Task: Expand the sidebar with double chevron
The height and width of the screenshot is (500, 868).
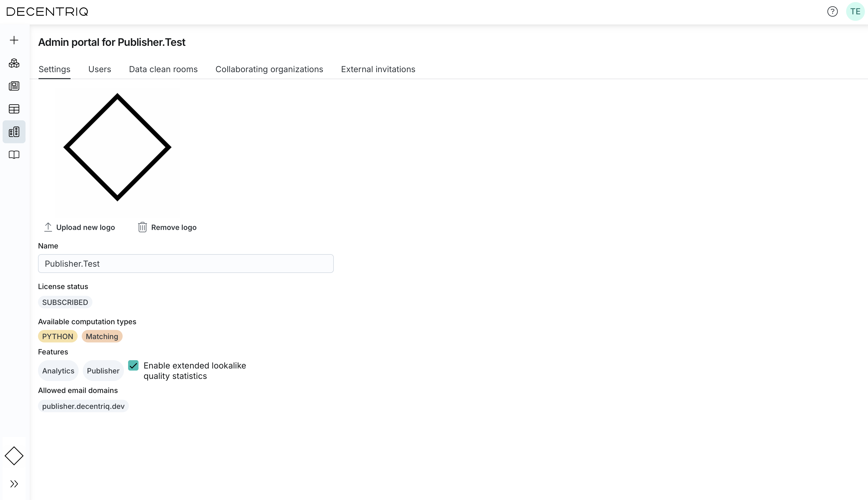Action: 14,484
